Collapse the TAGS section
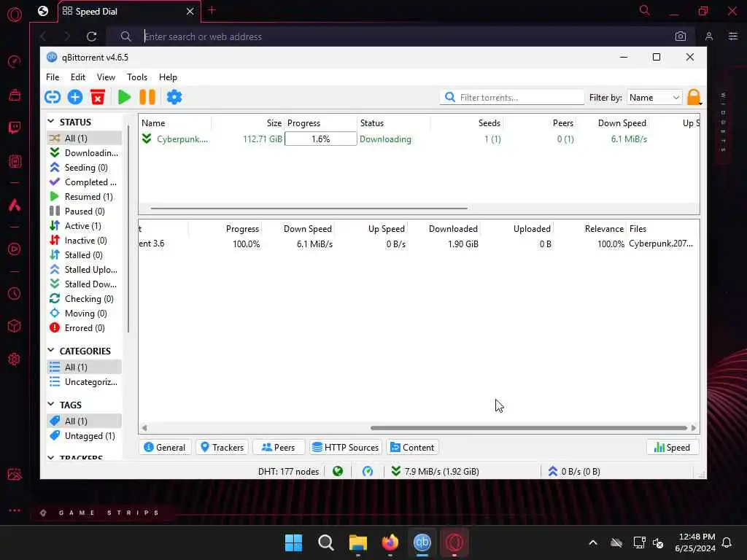 pos(51,404)
